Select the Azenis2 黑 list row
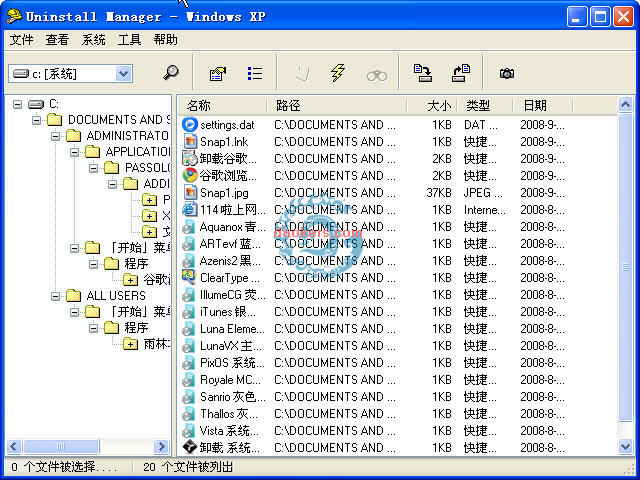The width and height of the screenshot is (640, 480). (378, 261)
